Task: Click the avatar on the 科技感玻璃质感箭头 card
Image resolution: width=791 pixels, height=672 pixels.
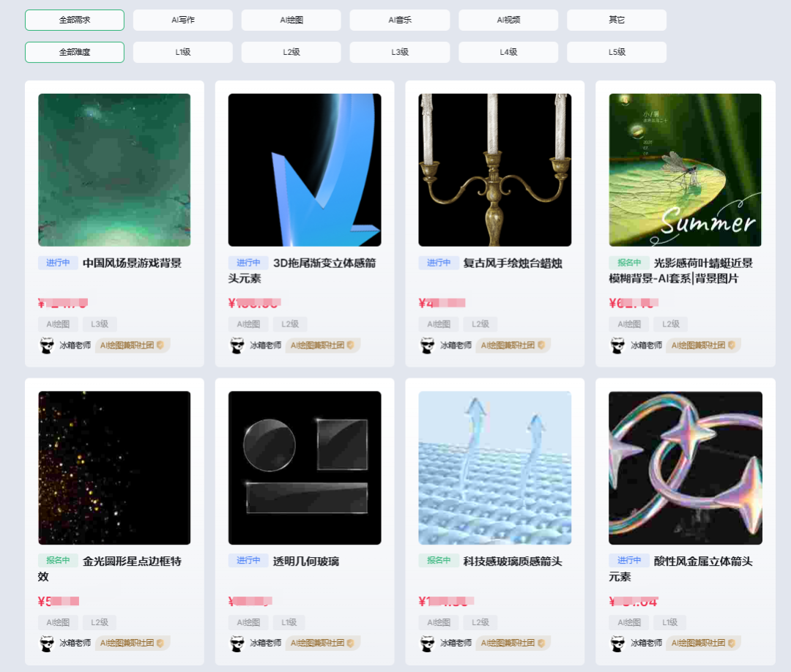Action: point(427,643)
